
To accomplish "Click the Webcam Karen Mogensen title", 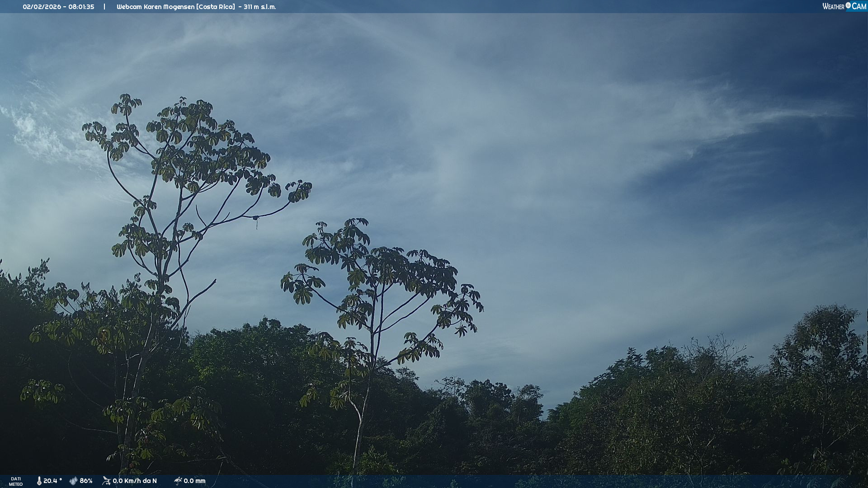I will pyautogui.click(x=156, y=7).
